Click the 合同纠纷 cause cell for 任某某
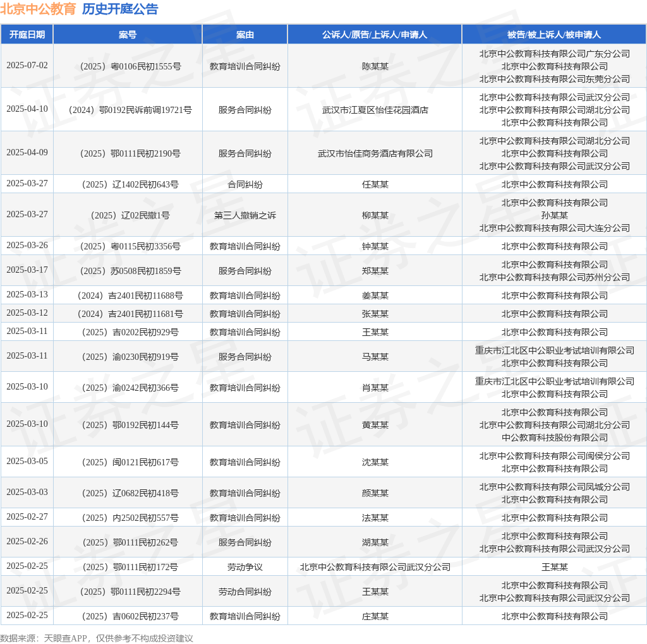Viewport: 647px width, 644px height. (x=245, y=185)
